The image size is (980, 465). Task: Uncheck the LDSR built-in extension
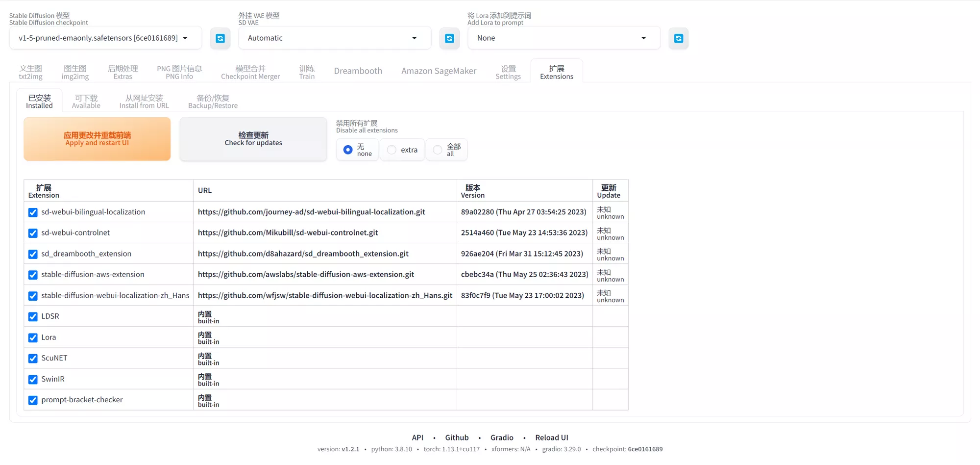click(x=33, y=317)
